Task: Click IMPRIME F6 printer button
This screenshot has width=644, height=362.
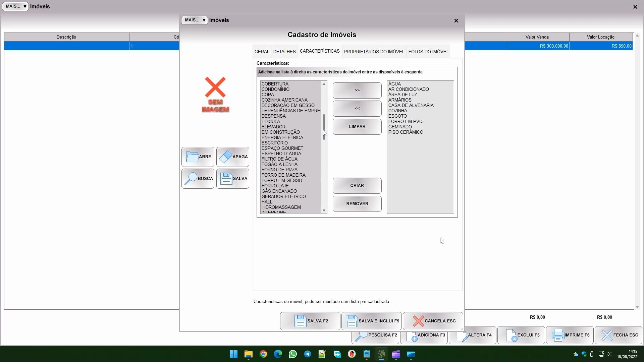Action: click(570, 335)
